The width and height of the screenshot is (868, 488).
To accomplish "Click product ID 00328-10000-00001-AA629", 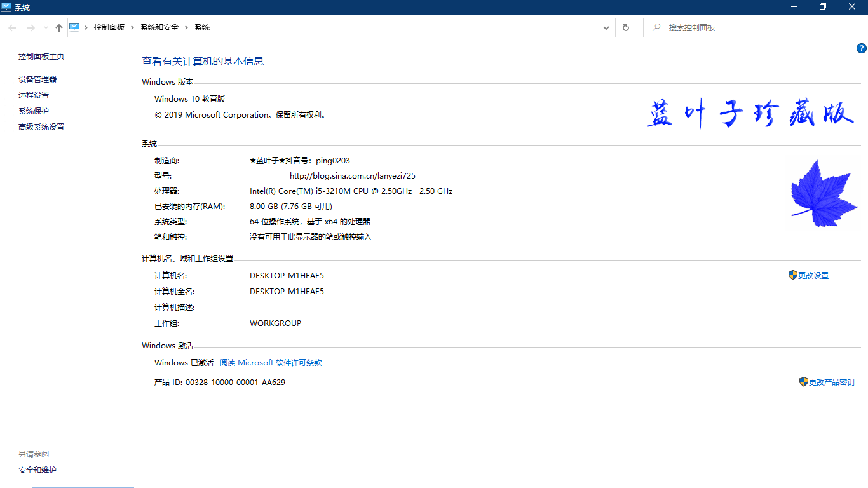I will [235, 383].
